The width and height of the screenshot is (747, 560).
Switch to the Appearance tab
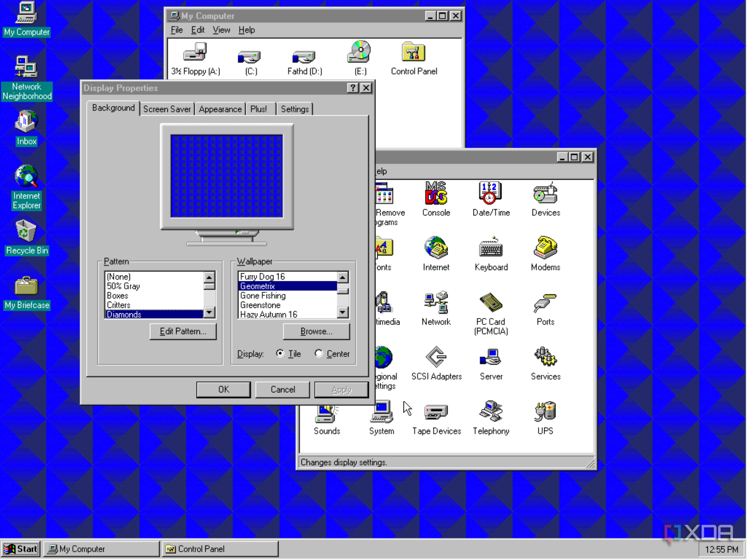(220, 109)
